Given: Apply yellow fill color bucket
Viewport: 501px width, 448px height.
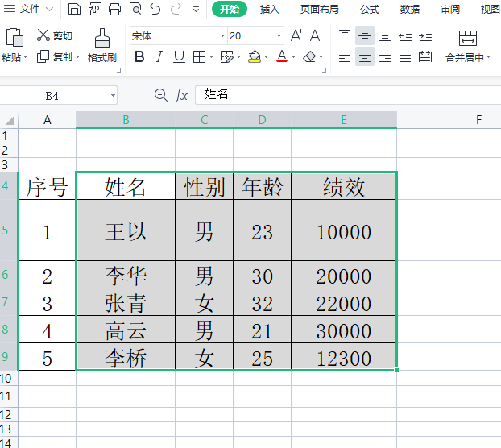Looking at the screenshot, I should pos(255,57).
